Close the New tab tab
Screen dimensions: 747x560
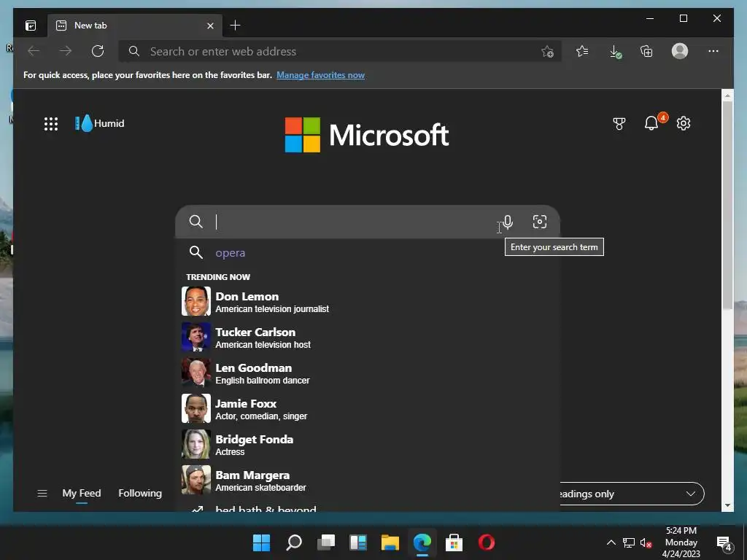tap(210, 26)
